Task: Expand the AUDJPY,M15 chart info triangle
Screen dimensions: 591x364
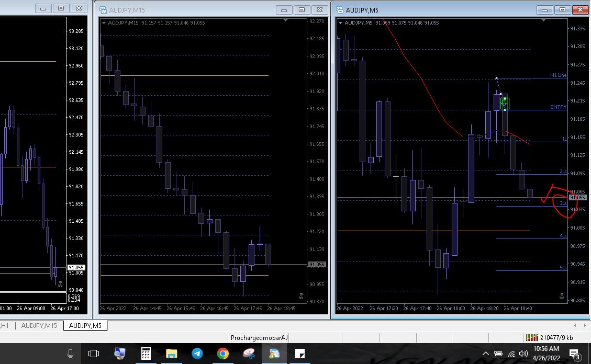Action: (104, 23)
